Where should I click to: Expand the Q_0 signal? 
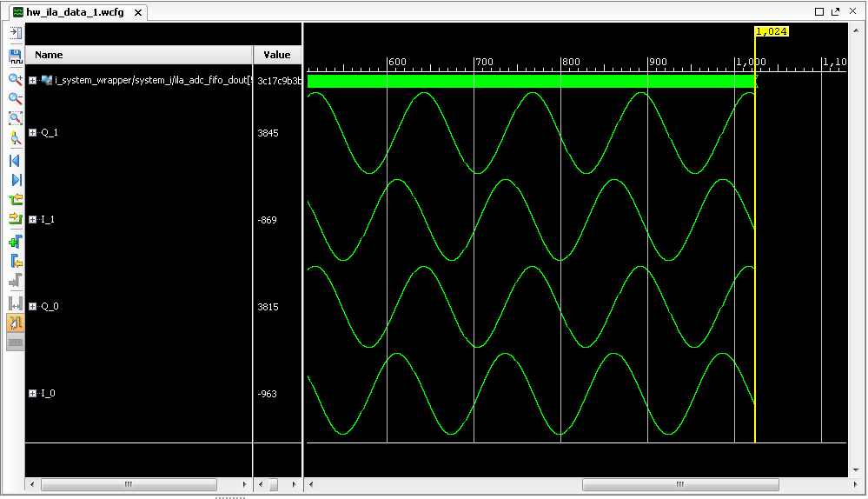33,306
